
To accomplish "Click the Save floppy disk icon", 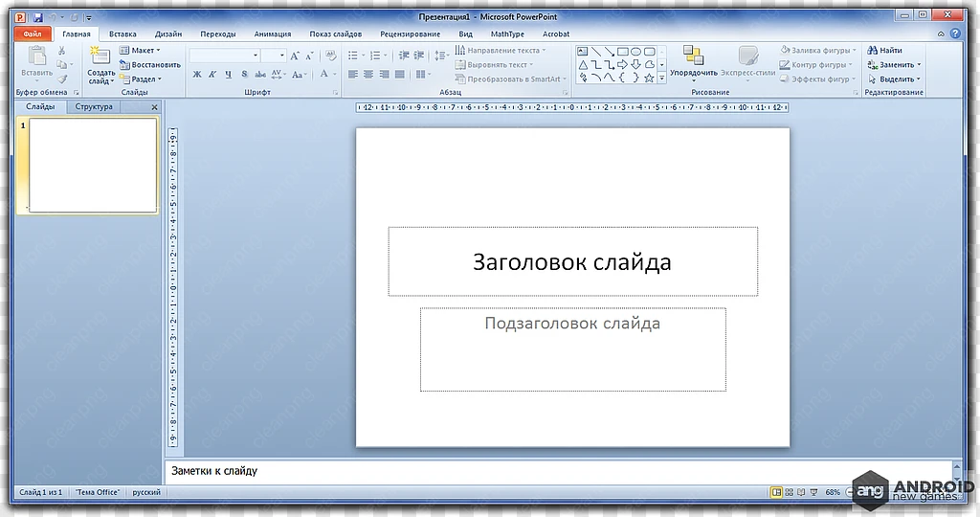I will (37, 17).
